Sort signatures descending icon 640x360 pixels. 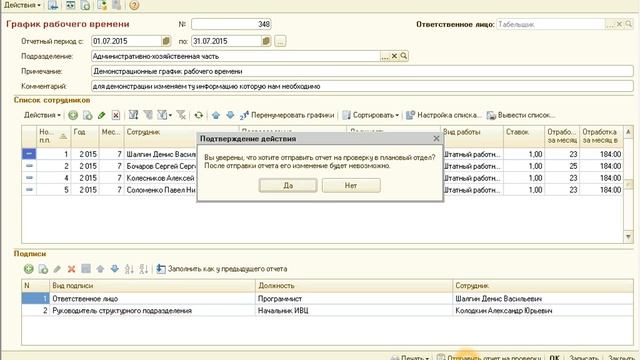click(144, 269)
